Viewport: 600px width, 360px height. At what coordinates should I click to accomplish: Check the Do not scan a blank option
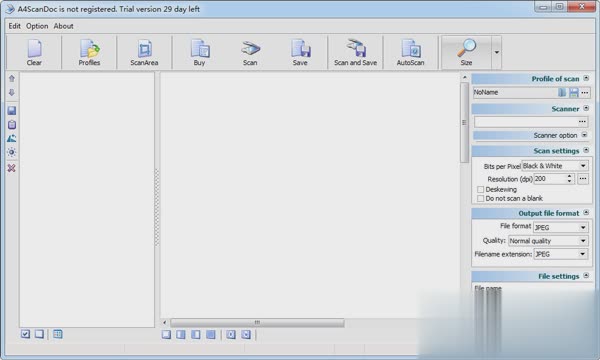click(x=481, y=199)
